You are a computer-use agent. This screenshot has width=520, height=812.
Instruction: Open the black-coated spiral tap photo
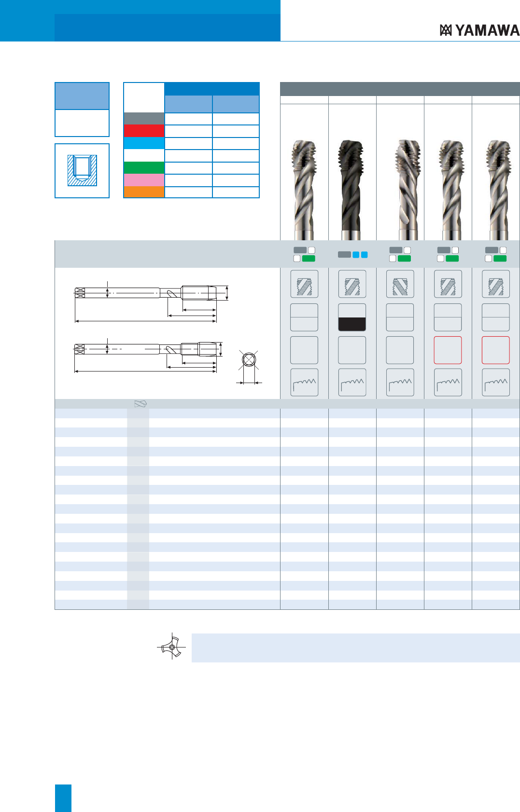coord(352,190)
